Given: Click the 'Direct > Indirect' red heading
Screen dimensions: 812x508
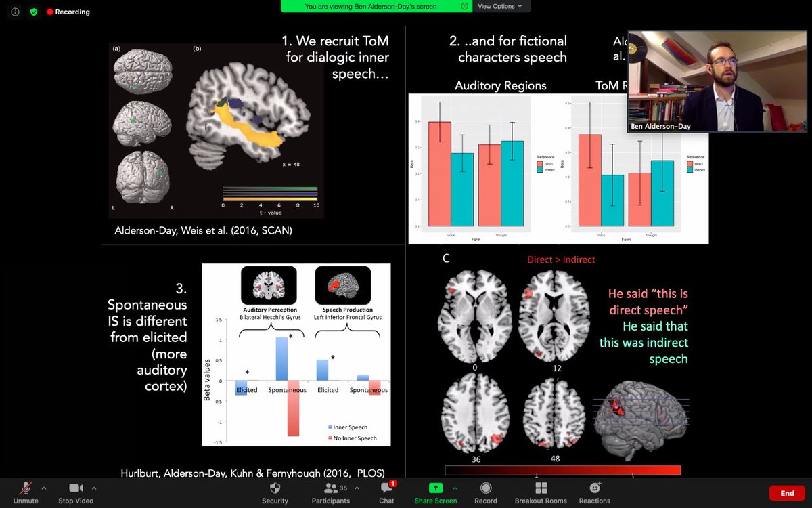Looking at the screenshot, I should tap(561, 259).
